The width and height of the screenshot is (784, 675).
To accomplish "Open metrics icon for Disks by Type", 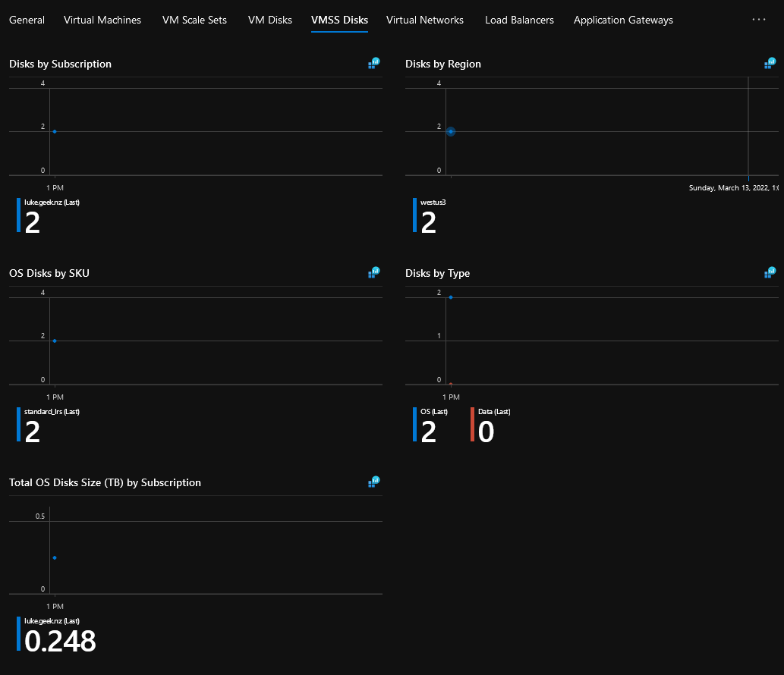I will [x=770, y=272].
